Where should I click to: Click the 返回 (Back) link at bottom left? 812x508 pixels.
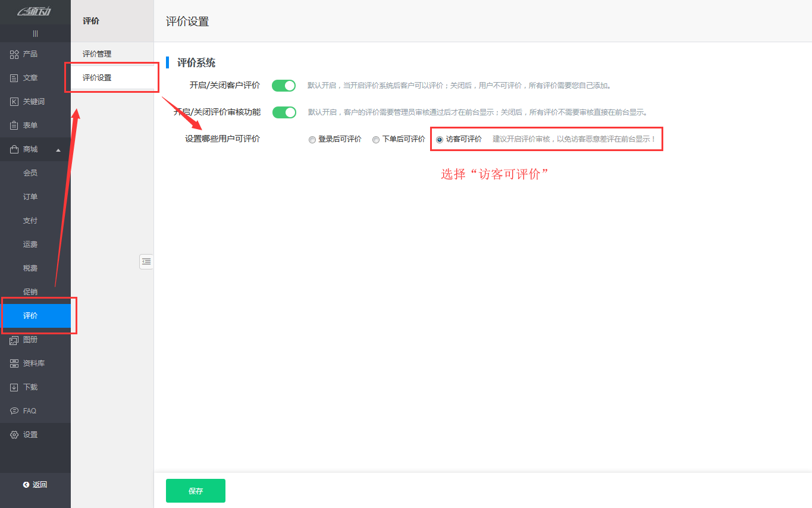click(35, 484)
